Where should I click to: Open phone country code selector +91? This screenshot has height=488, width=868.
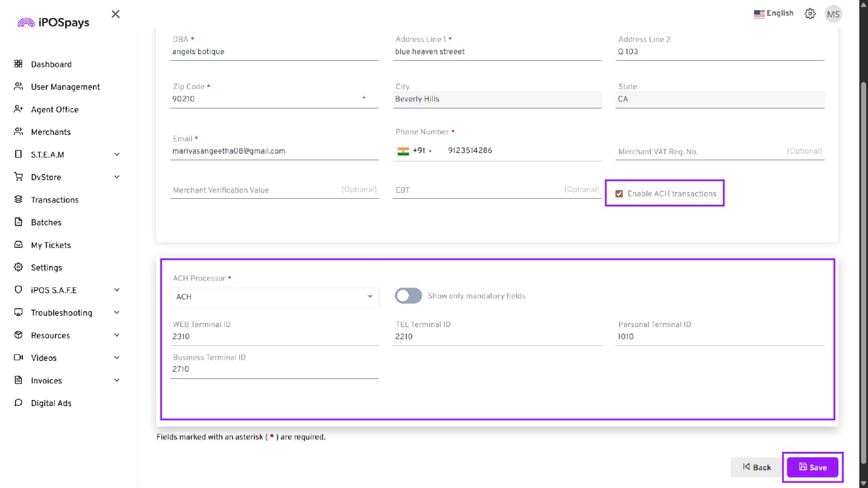click(x=415, y=151)
